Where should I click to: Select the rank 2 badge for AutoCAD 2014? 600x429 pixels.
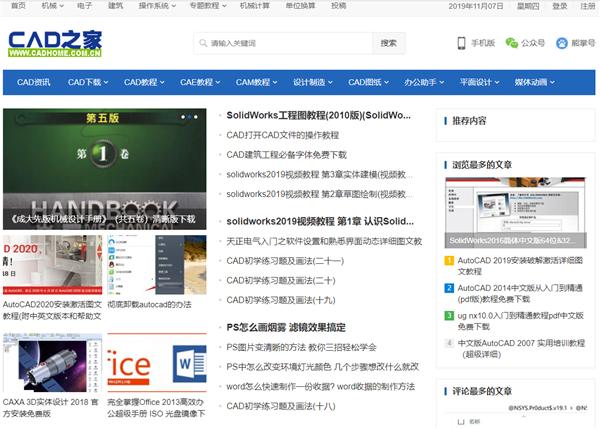[x=448, y=288]
